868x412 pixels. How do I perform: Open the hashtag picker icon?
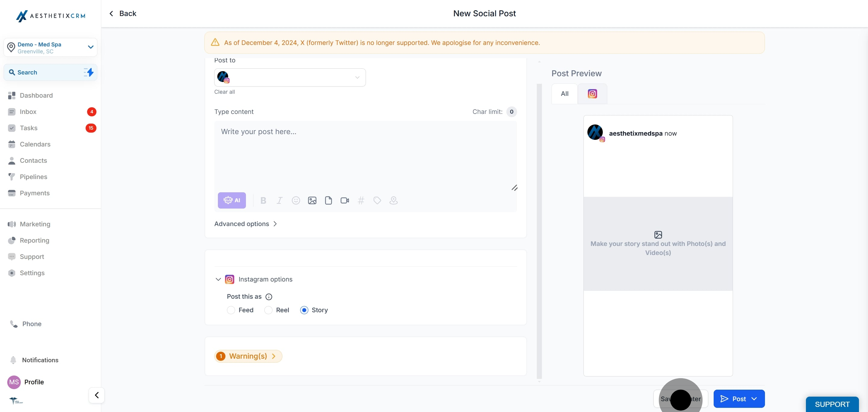(x=360, y=200)
